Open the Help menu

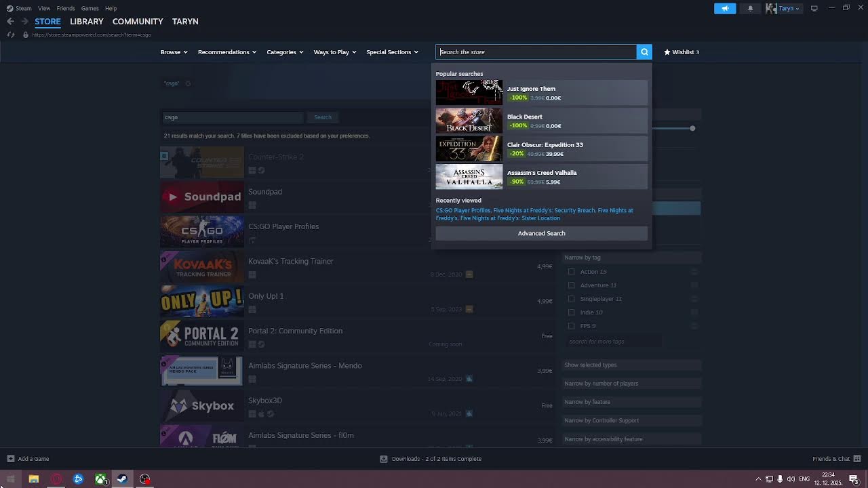point(111,8)
